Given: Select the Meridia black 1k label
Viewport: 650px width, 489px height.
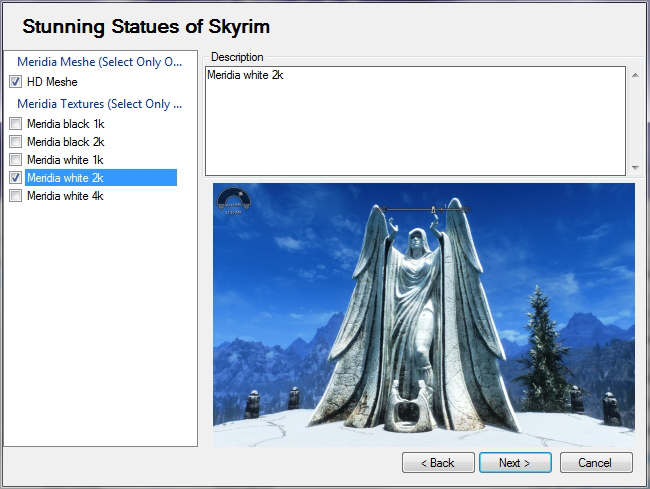Looking at the screenshot, I should pos(65,123).
